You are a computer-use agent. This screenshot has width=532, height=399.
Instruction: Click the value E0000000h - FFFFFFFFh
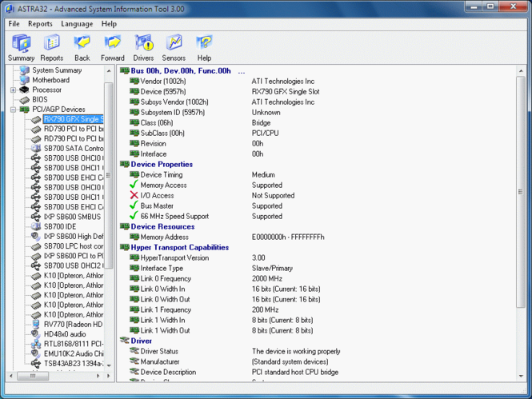pyautogui.click(x=288, y=237)
